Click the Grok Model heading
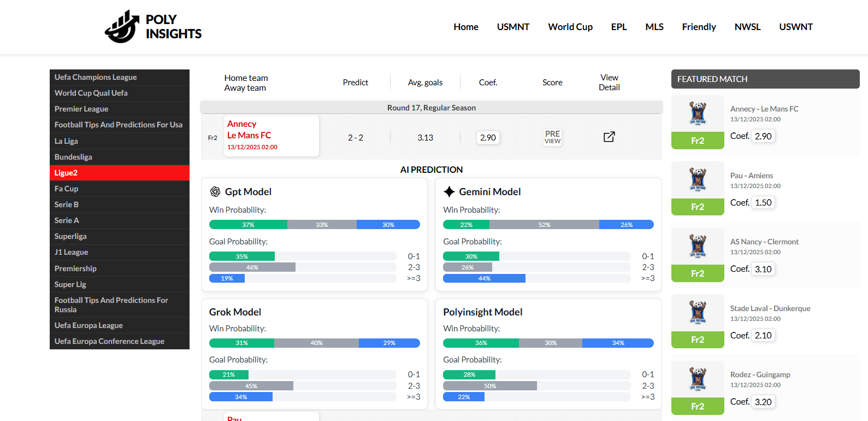 235,312
